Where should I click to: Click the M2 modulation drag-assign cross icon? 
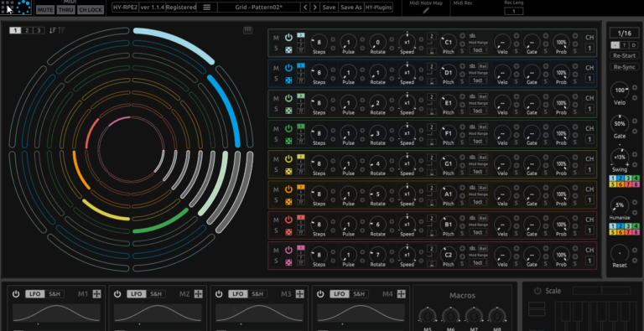pos(198,293)
